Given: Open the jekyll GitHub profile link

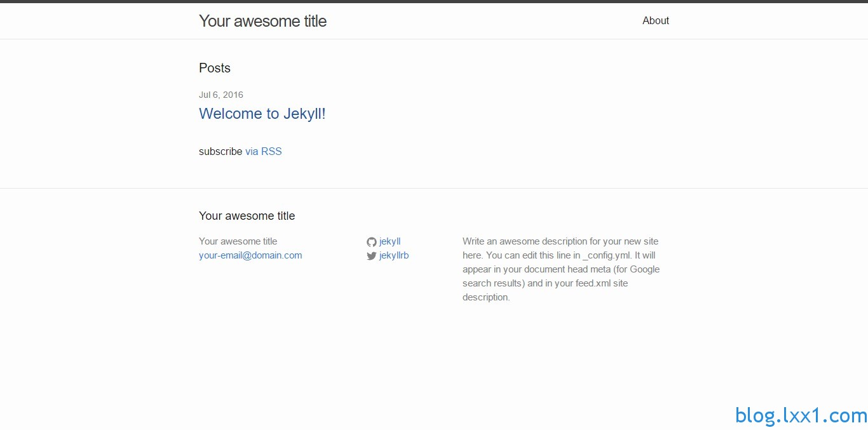Looking at the screenshot, I should [x=390, y=241].
